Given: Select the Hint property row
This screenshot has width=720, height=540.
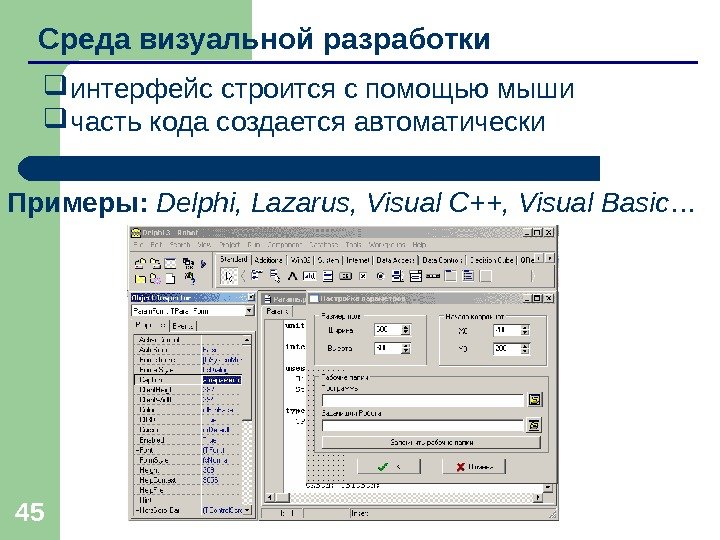Looking at the screenshot, I should pyautogui.click(x=188, y=500).
